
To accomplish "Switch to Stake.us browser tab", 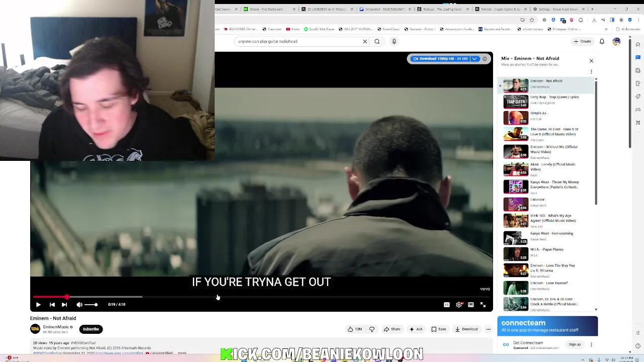I will [x=443, y=9].
